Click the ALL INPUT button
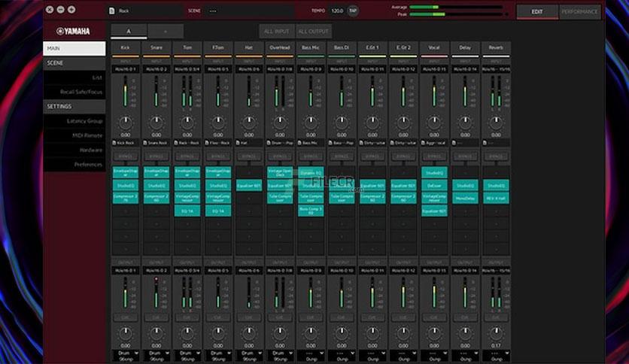 (x=277, y=32)
